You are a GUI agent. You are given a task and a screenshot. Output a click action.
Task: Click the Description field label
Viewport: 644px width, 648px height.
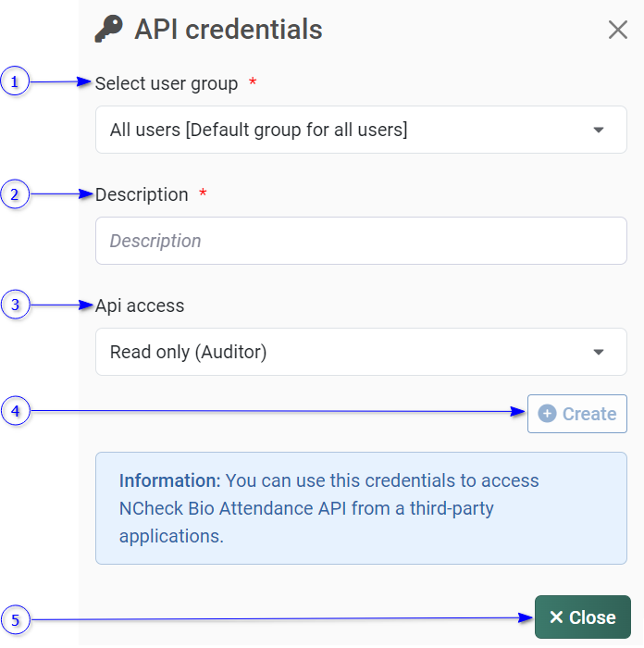point(142,194)
